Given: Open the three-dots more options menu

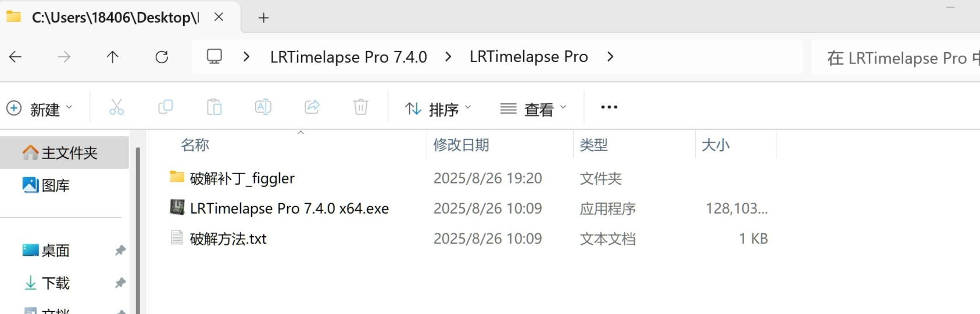Looking at the screenshot, I should (x=609, y=107).
